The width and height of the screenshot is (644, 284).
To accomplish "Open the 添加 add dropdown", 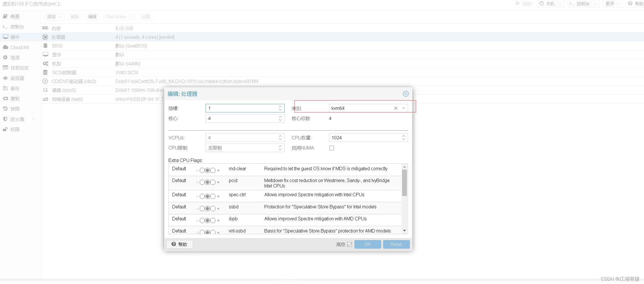I will point(54,17).
